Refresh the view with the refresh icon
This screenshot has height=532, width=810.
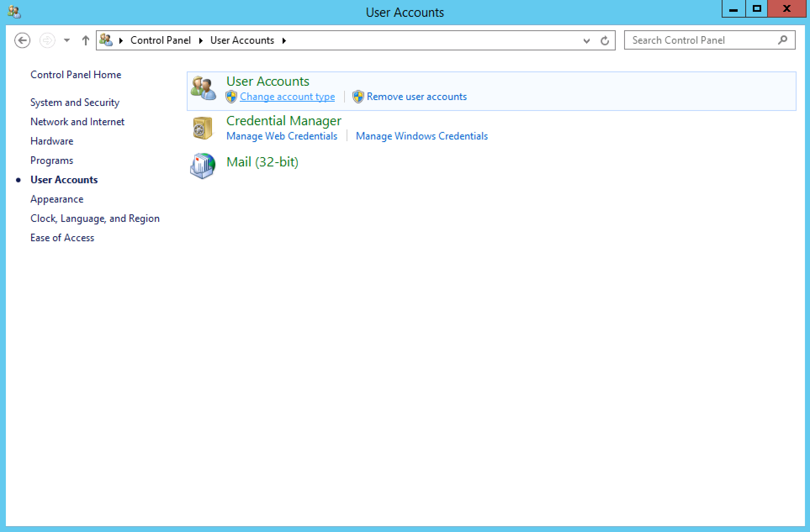605,40
